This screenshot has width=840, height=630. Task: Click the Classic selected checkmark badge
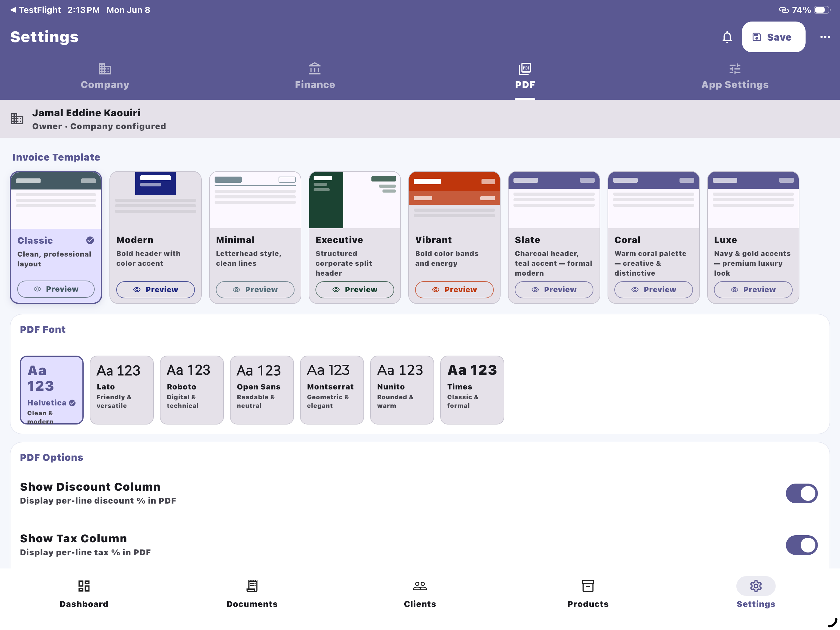tap(90, 240)
